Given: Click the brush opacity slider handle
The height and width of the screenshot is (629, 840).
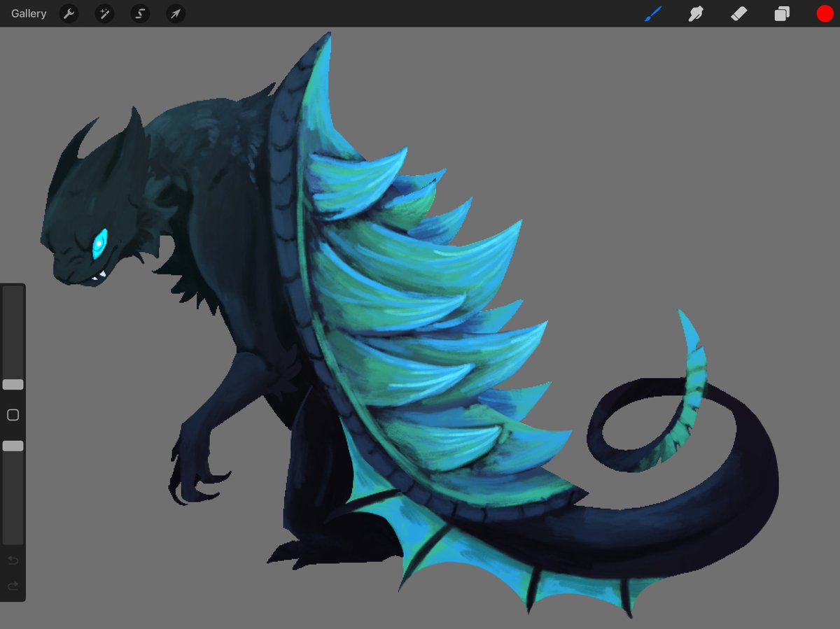Looking at the screenshot, I should coord(13,446).
